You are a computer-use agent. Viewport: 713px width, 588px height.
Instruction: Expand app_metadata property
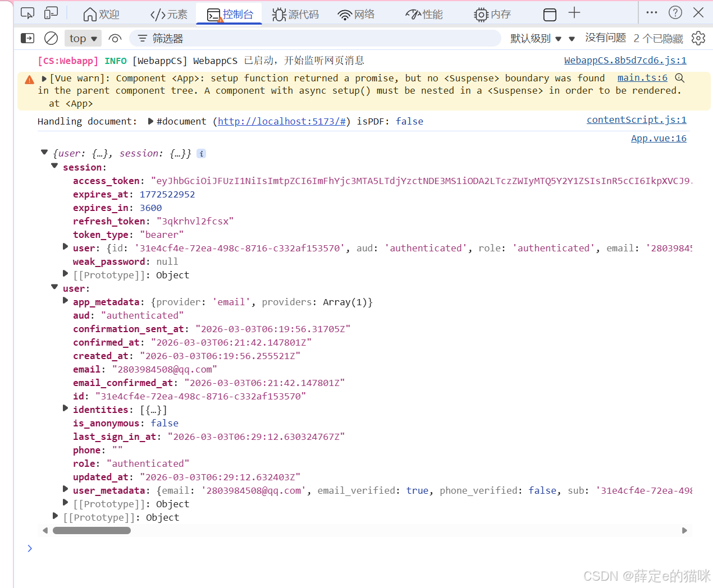click(x=65, y=300)
